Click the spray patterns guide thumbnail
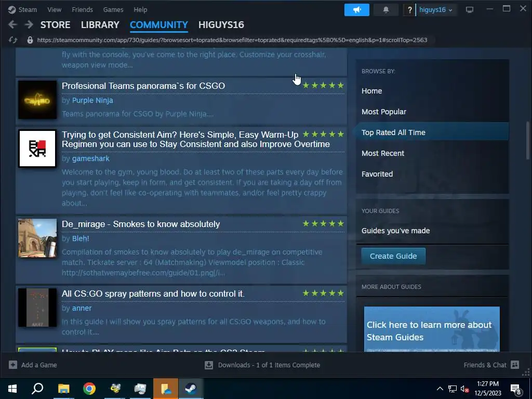Screen dimensions: 532x399 click(x=37, y=308)
